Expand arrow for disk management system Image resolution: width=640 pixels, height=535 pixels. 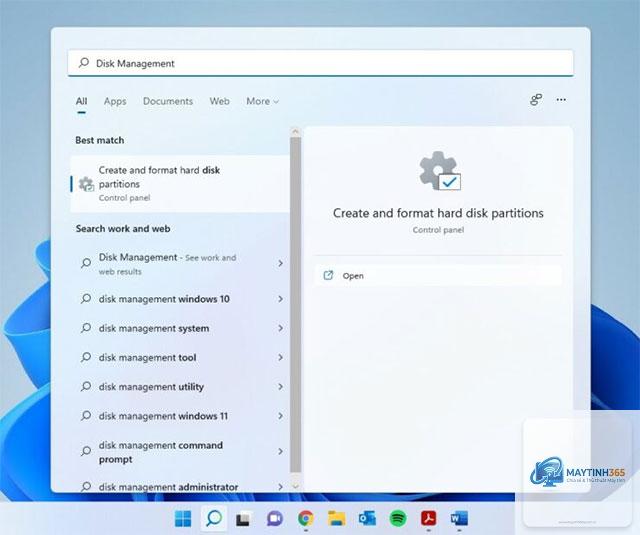pyautogui.click(x=280, y=328)
